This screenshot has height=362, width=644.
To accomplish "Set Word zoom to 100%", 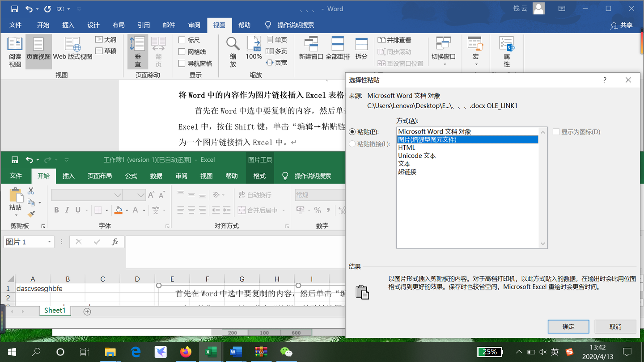I will pos(254,49).
